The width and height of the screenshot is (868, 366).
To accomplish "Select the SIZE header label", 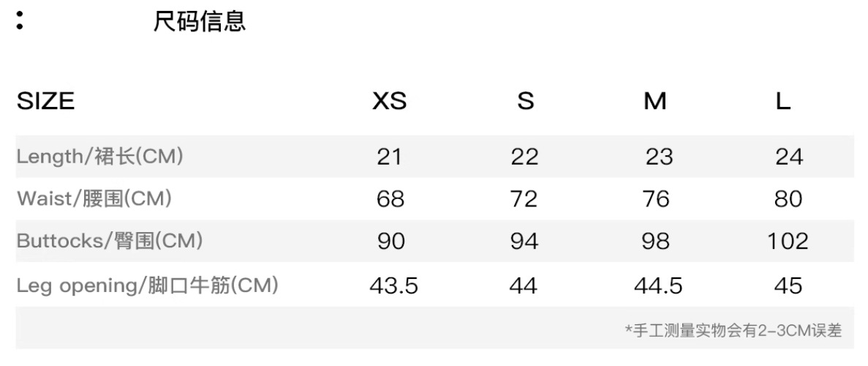I will tap(45, 101).
